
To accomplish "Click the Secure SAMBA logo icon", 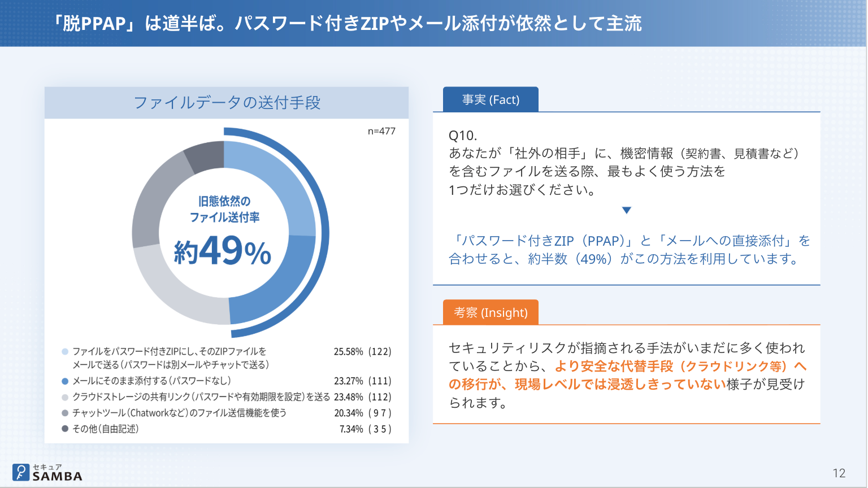I will [x=21, y=472].
